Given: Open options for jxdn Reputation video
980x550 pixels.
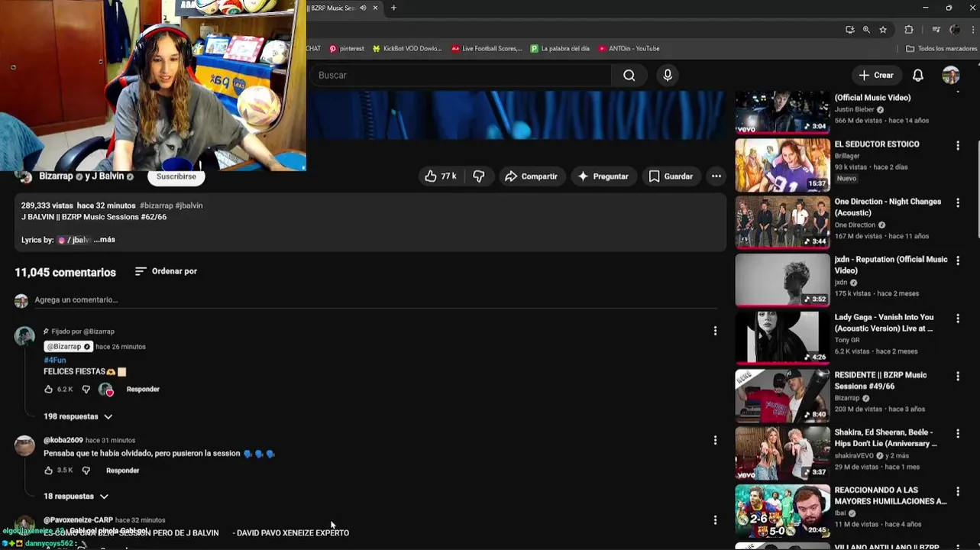Looking at the screenshot, I should point(958,260).
